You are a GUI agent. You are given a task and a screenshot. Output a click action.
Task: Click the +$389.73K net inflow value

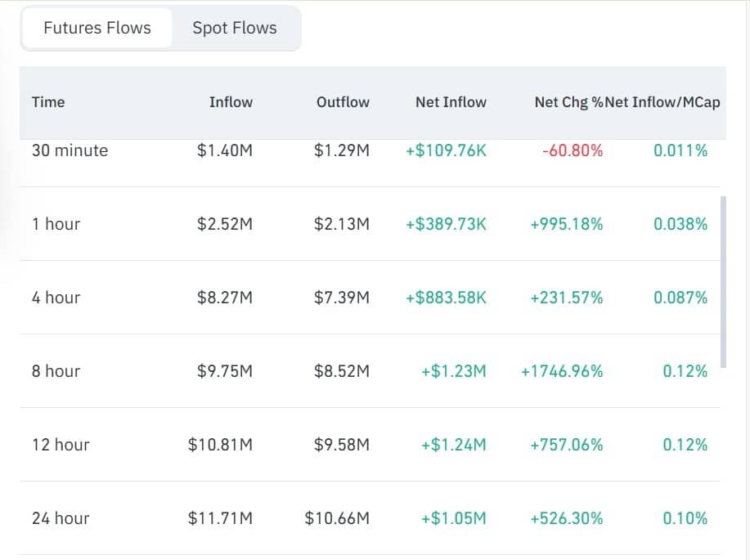click(x=446, y=224)
